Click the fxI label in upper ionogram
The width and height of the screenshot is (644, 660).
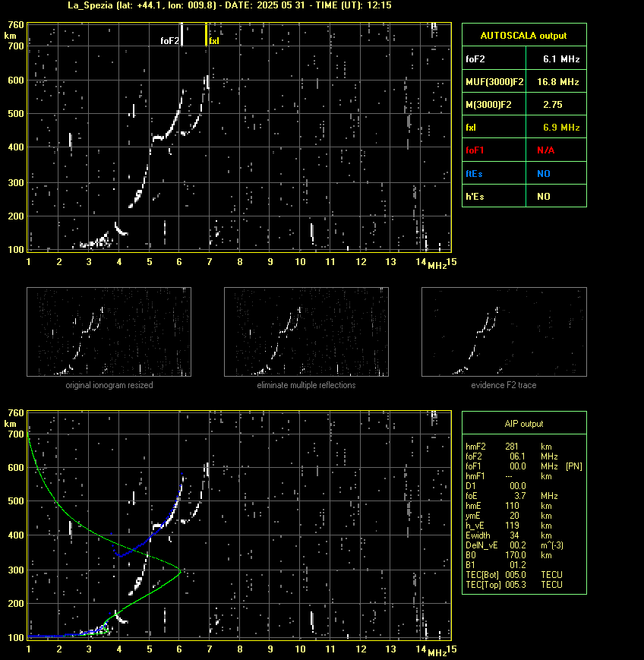pos(214,41)
